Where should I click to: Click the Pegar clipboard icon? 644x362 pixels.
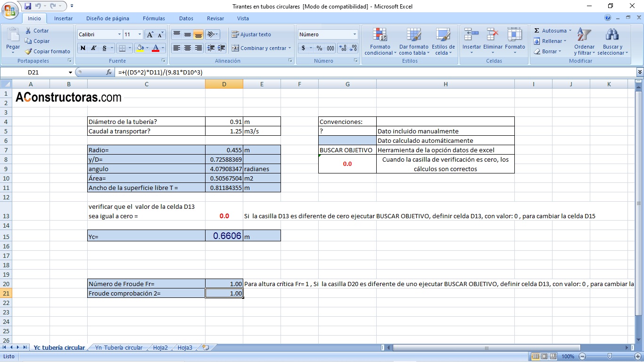click(x=13, y=35)
